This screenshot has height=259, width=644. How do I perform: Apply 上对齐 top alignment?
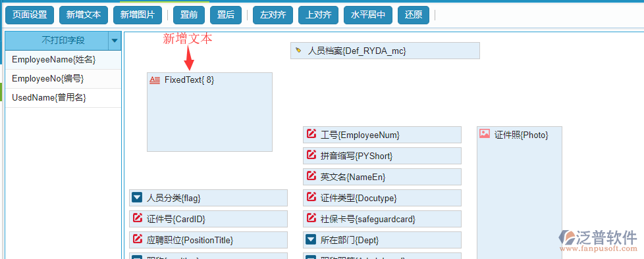pyautogui.click(x=318, y=15)
